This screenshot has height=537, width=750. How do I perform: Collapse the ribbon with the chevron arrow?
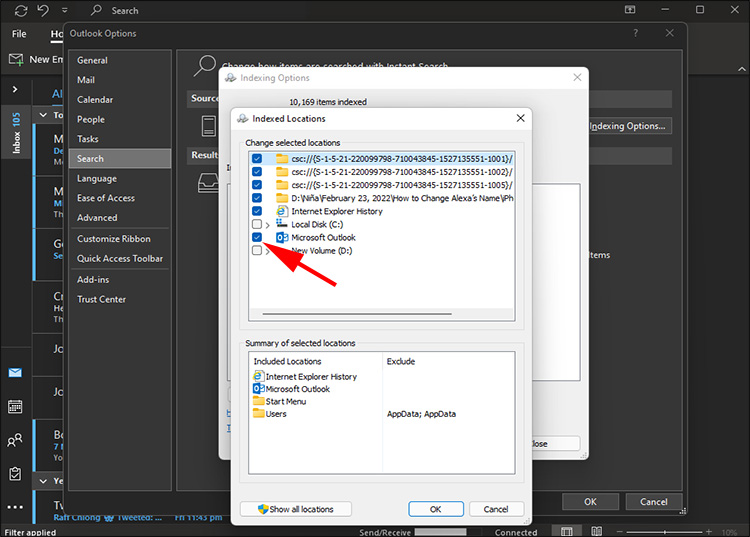(741, 69)
